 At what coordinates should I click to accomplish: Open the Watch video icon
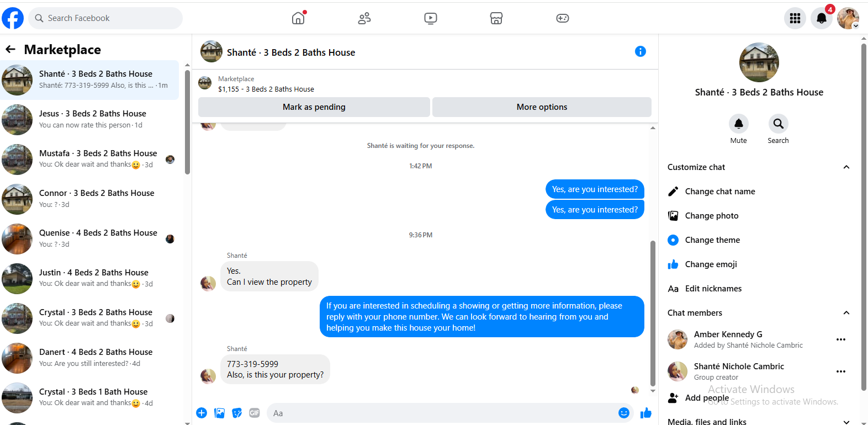431,18
